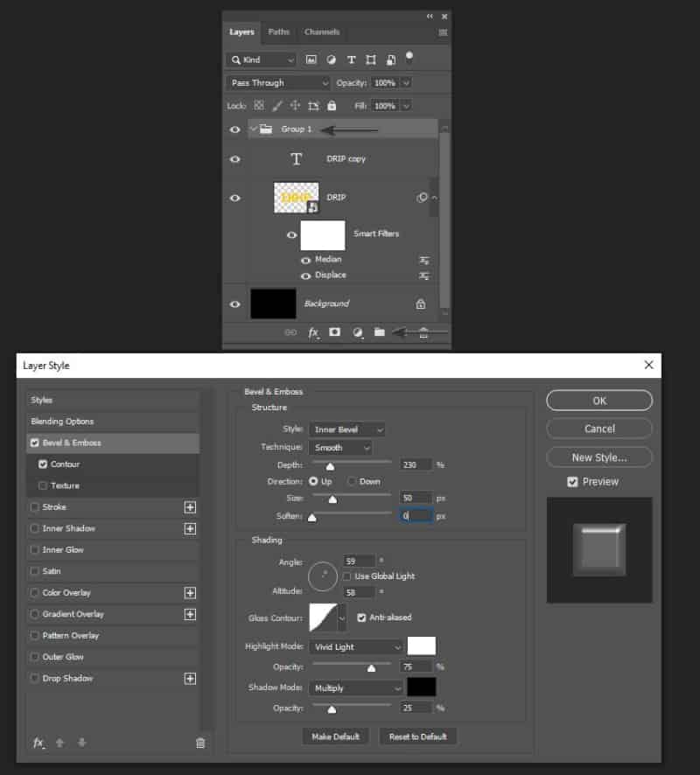Prevent auto-nesting artboard lock icon
The image size is (700, 775).
[313, 106]
